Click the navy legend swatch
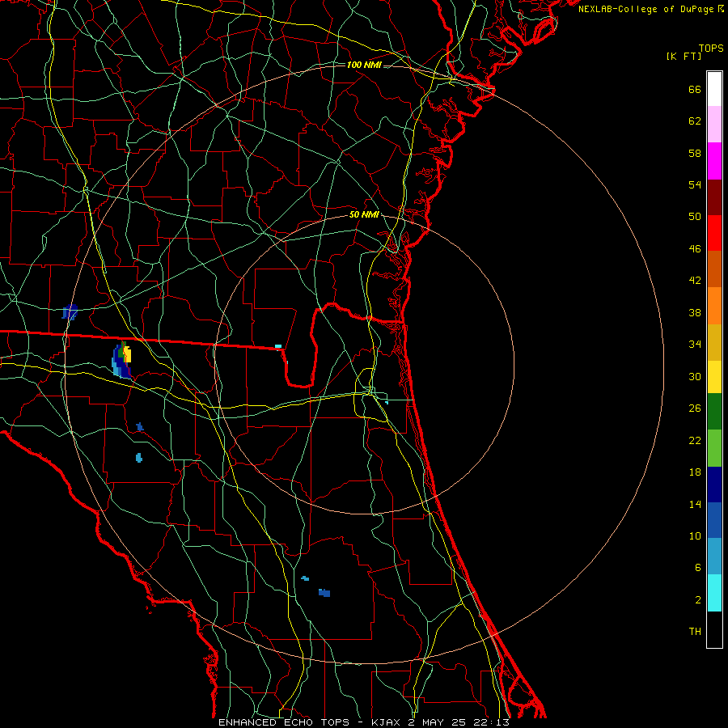This screenshot has height=728, width=728. [x=714, y=485]
